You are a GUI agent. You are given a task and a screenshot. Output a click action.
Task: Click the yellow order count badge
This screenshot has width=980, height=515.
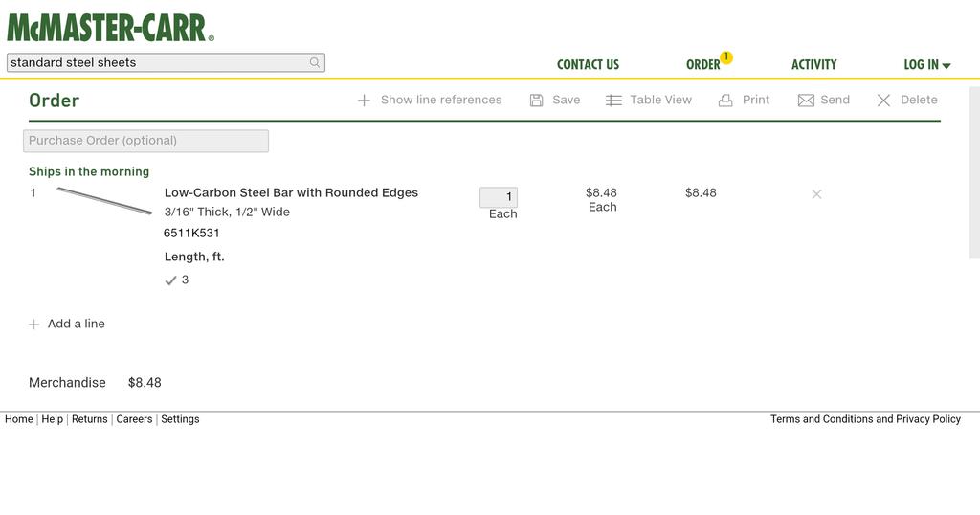725,57
